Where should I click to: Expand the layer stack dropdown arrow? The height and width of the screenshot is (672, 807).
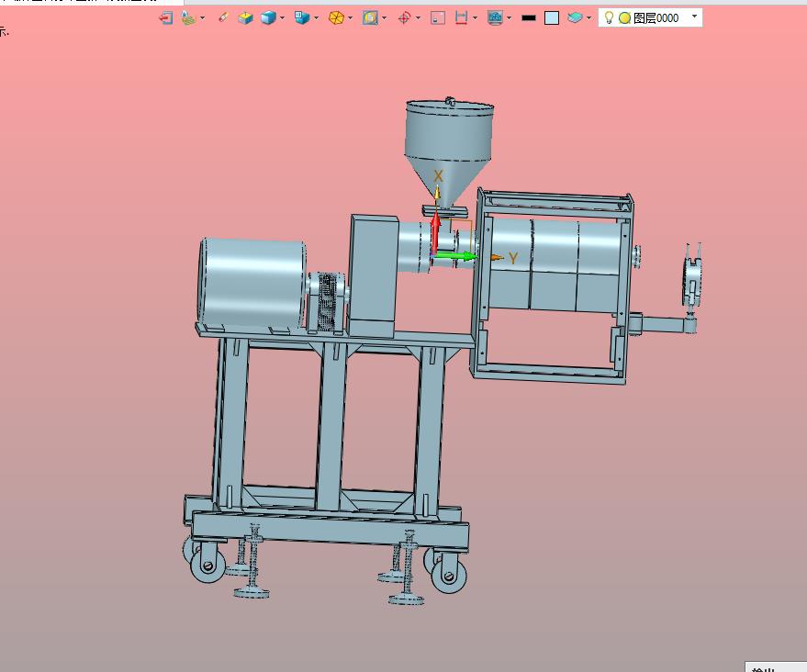[588, 18]
